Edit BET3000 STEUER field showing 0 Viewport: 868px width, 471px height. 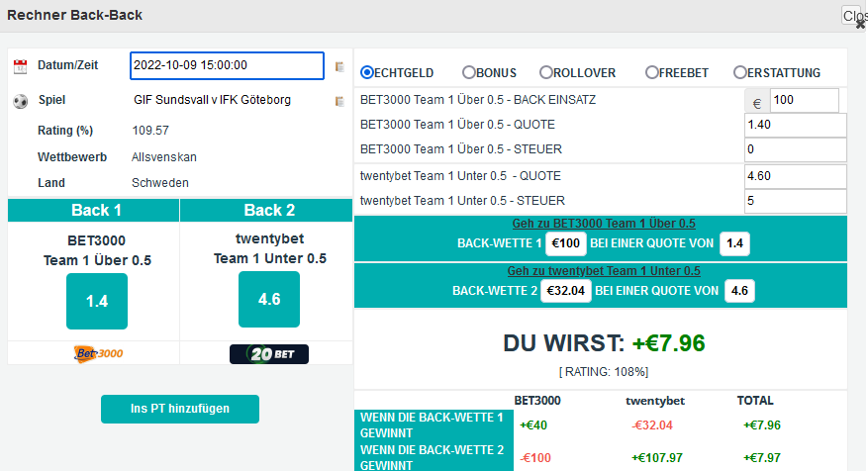tap(796, 149)
